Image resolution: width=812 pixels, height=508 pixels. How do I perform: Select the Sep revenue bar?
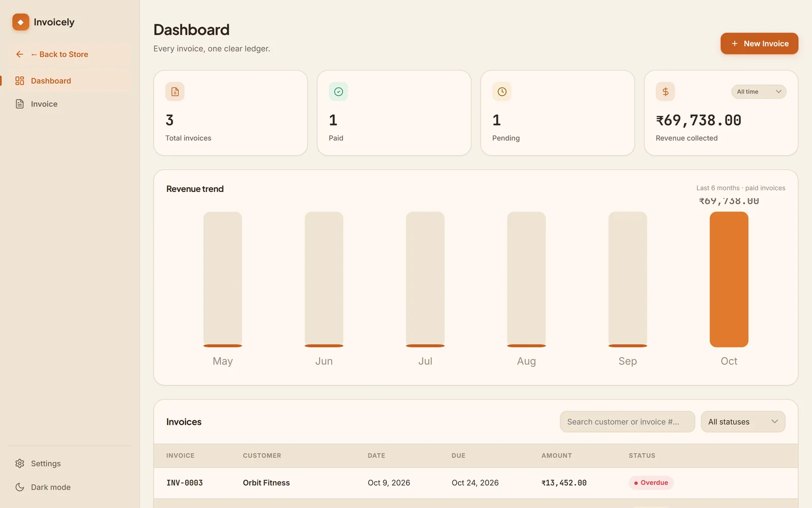pyautogui.click(x=628, y=279)
